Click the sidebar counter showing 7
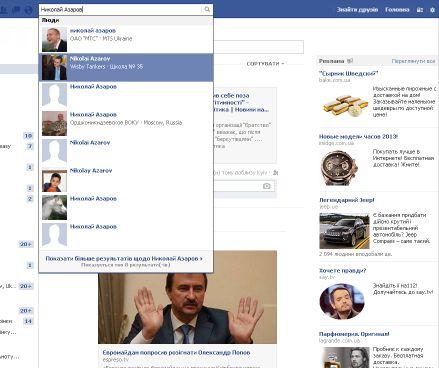Screen dimensions: 439x368 point(30,146)
